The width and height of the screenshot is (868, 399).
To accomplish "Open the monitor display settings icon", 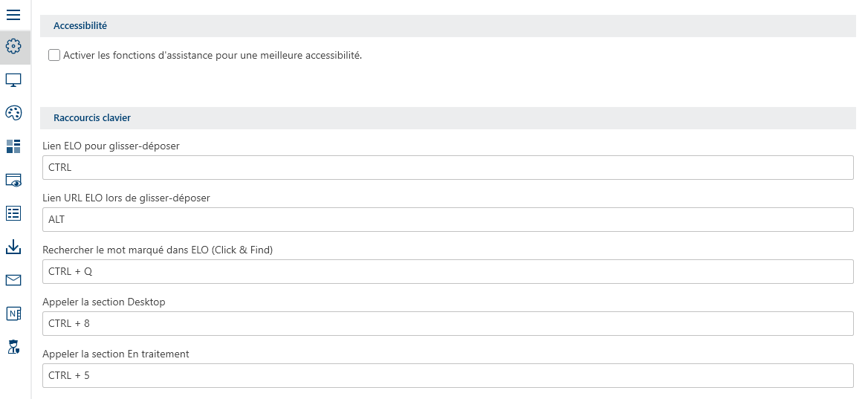I will click(x=13, y=80).
